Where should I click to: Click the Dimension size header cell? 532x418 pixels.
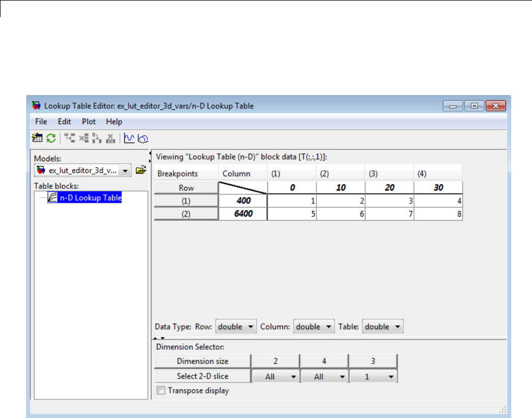click(203, 361)
